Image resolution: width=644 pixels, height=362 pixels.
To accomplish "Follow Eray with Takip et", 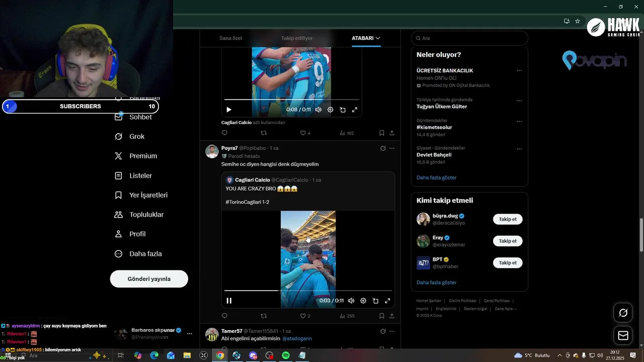I will click(508, 241).
